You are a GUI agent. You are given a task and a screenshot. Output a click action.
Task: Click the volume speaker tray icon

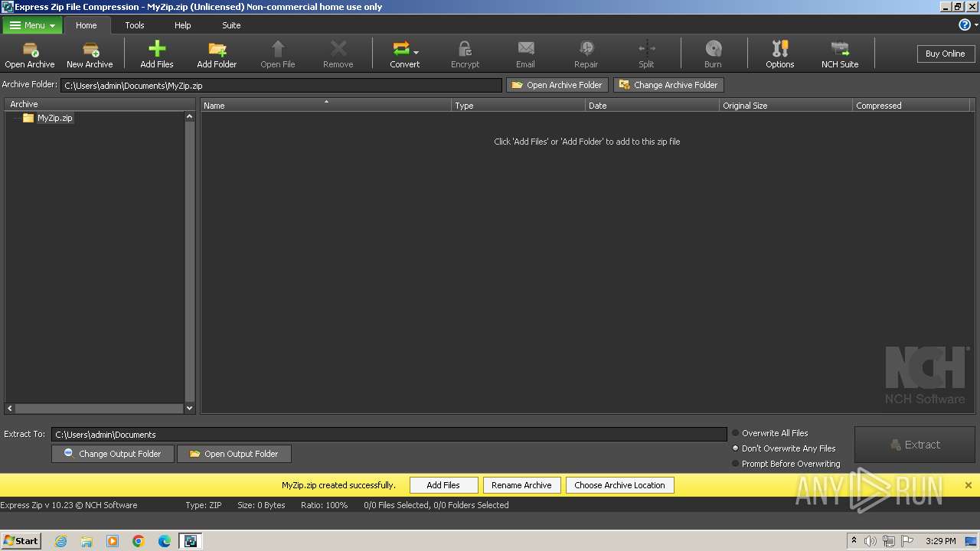click(871, 541)
